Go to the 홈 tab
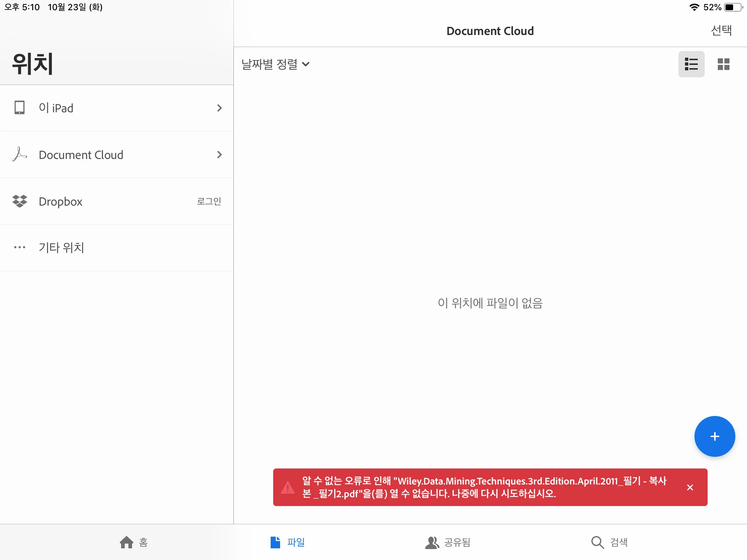747x560 pixels. coord(133,542)
